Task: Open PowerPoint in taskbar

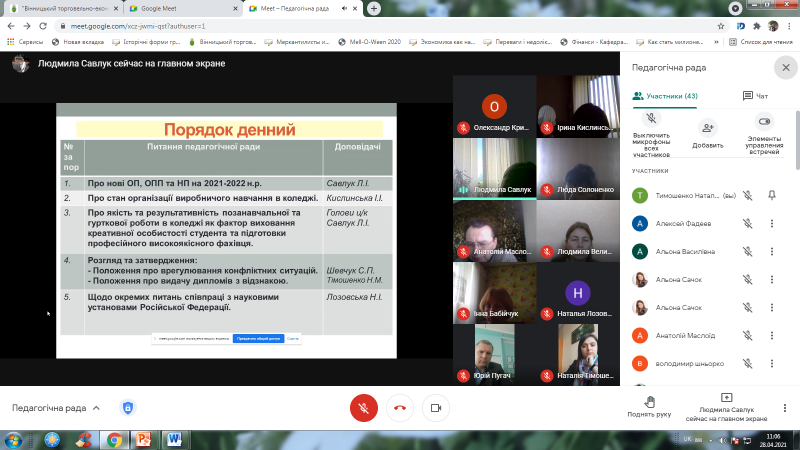Action: (144, 440)
